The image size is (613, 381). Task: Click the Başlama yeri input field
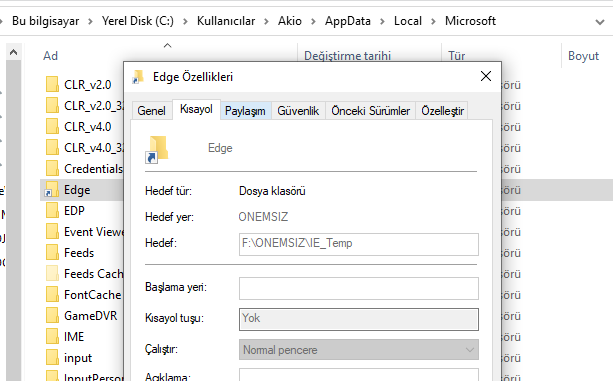click(358, 288)
